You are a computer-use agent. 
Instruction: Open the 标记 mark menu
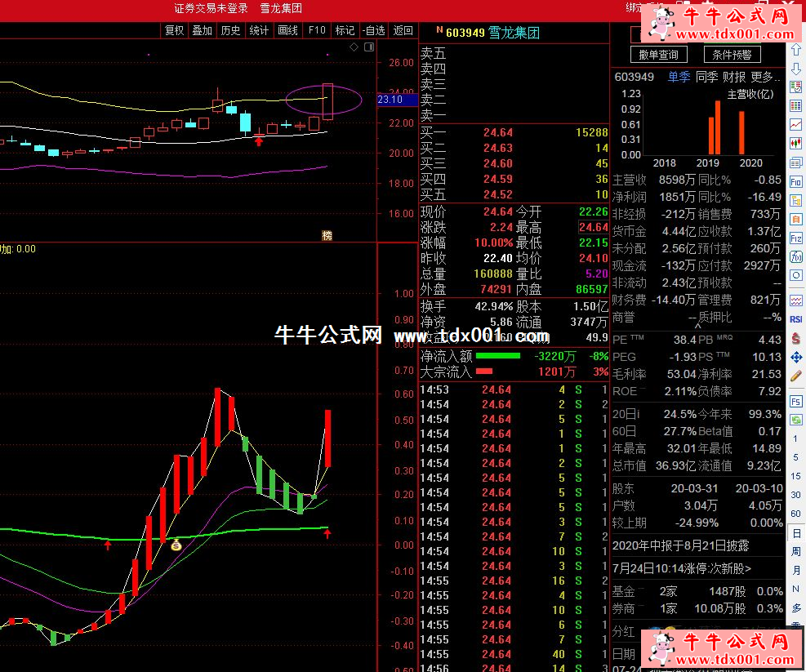pyautogui.click(x=345, y=30)
